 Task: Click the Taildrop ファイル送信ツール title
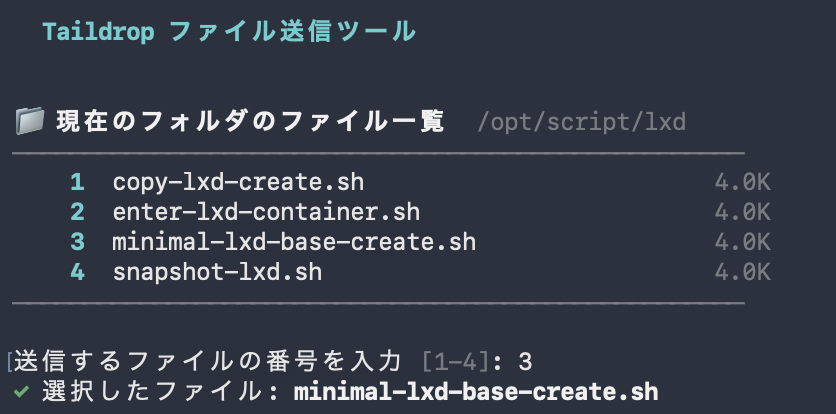pyautogui.click(x=228, y=32)
